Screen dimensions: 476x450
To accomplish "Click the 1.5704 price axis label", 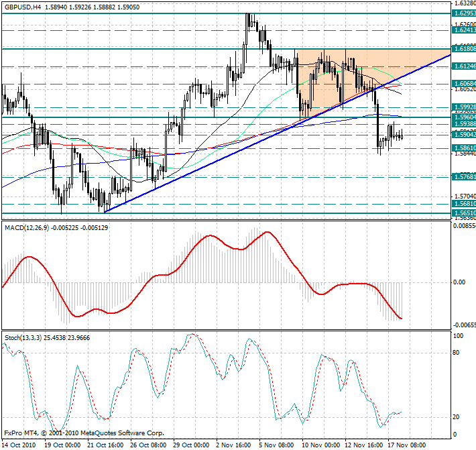I will coord(465,196).
